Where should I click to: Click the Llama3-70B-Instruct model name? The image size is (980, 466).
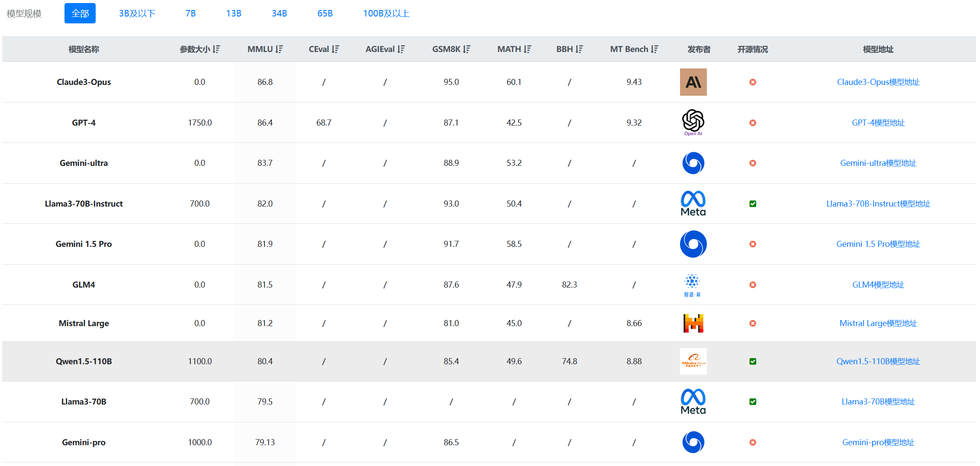(84, 204)
